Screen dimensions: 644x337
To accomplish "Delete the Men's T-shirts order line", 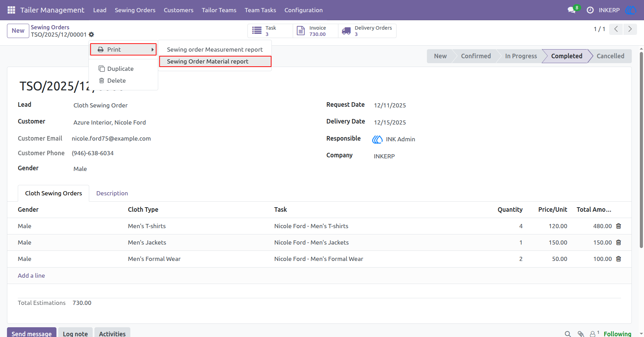I will (619, 226).
